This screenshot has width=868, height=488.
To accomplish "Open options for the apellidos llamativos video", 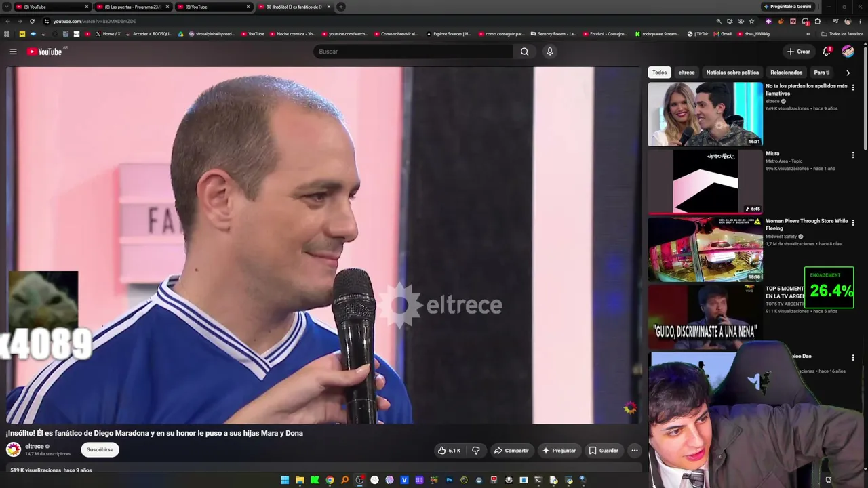I will 853,88.
